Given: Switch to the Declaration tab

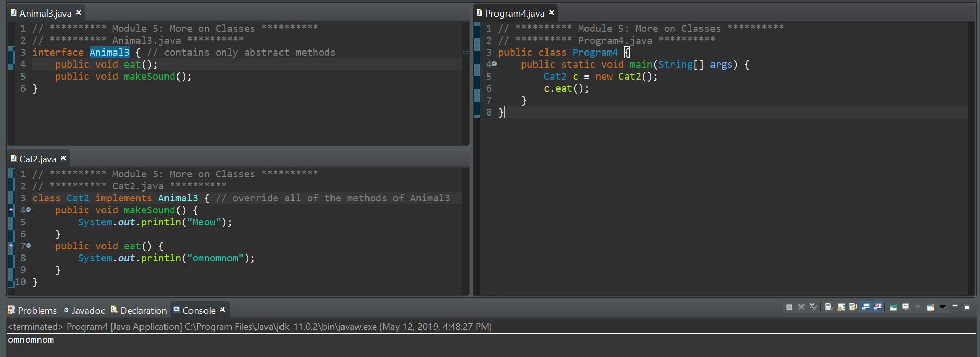Looking at the screenshot, I should pos(139,310).
